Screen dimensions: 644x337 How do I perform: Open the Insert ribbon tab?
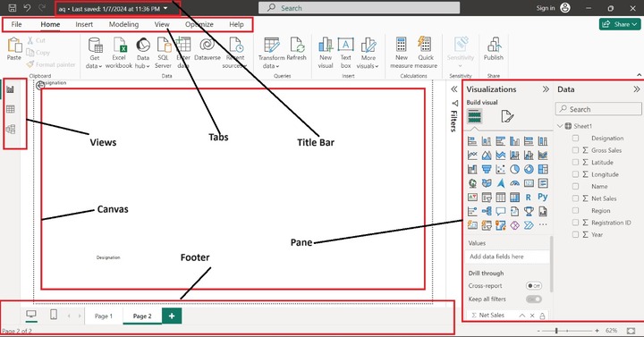point(84,24)
